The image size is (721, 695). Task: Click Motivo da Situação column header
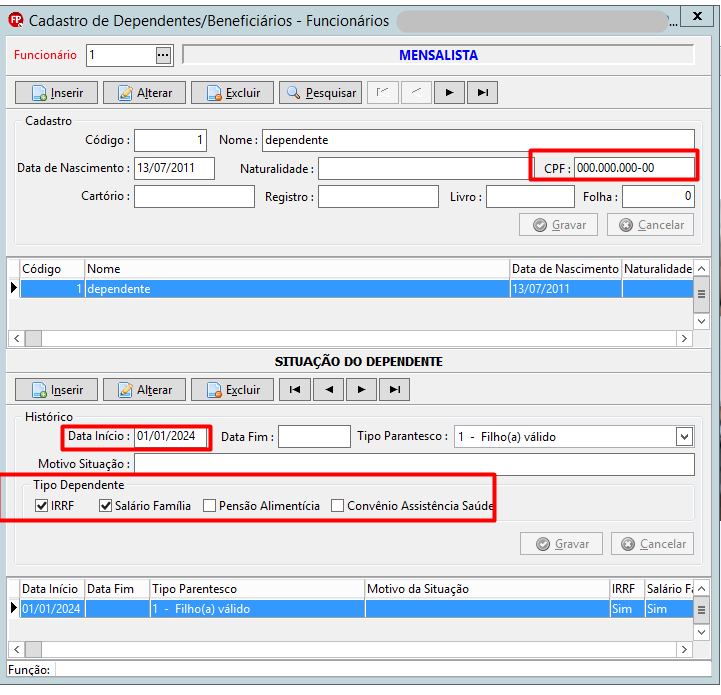(x=487, y=589)
